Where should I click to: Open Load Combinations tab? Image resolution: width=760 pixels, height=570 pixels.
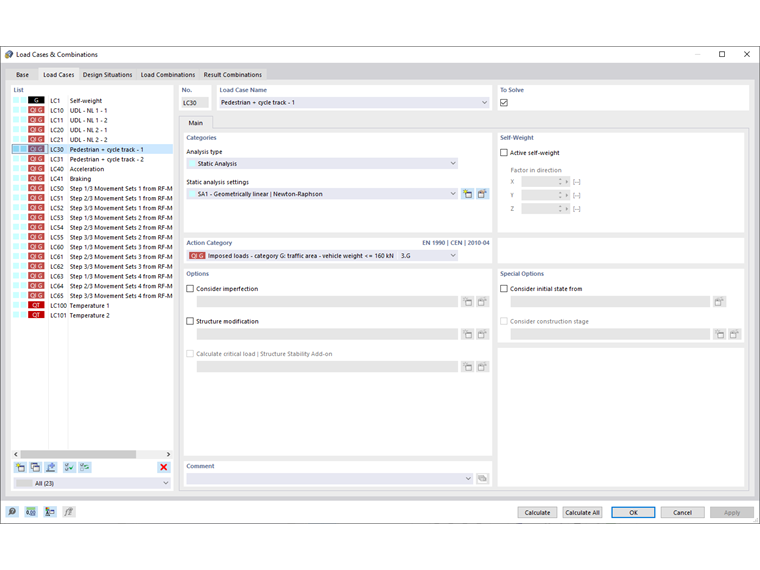click(x=168, y=75)
